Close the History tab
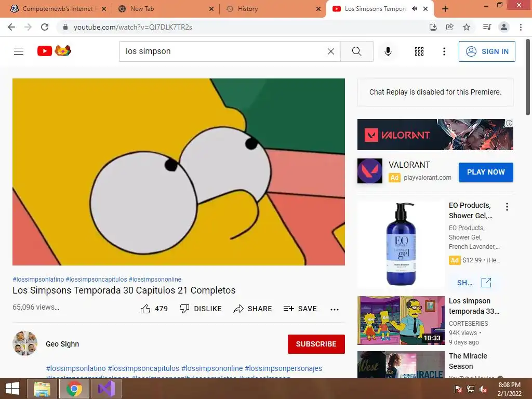Viewport: 532px width, 399px height. click(318, 9)
